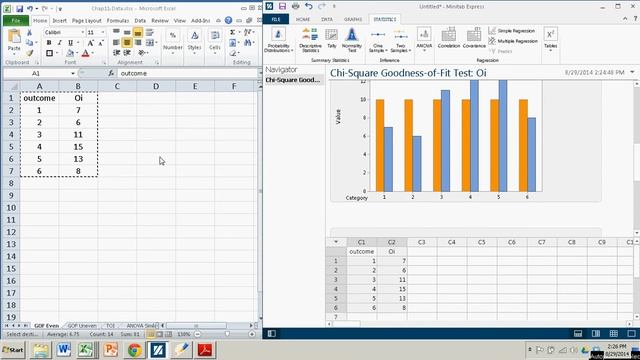Toggle Align Text Left in Excel

116,42
